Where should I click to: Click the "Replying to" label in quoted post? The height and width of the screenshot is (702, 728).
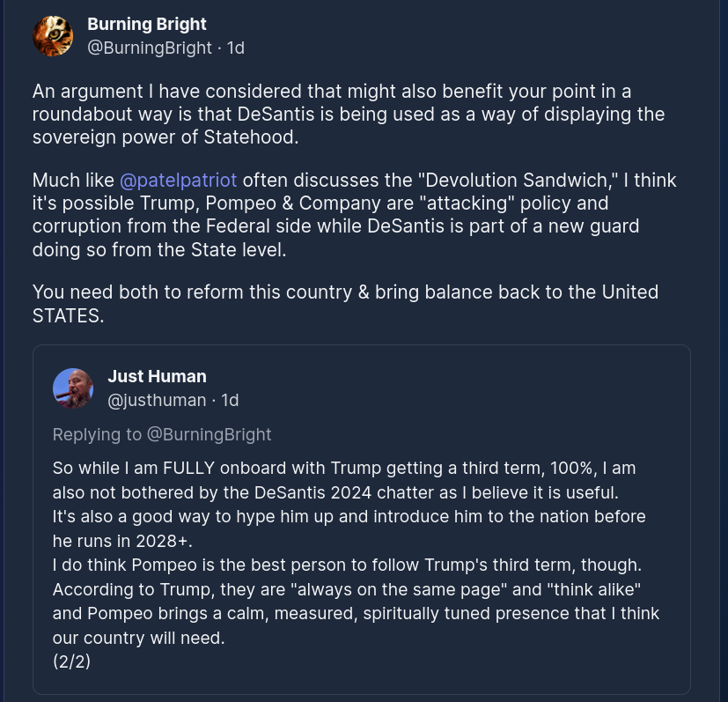[97, 434]
